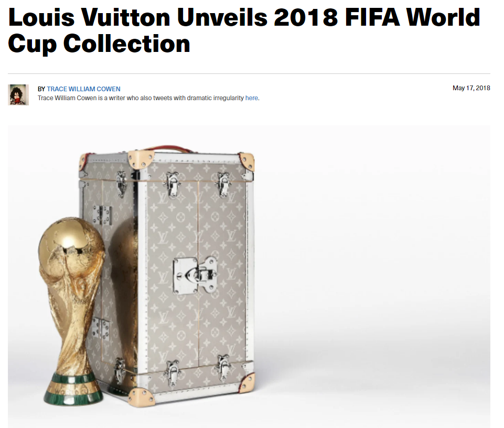
Task: Click the words "Cup Collection" in headline
Action: pos(99,44)
